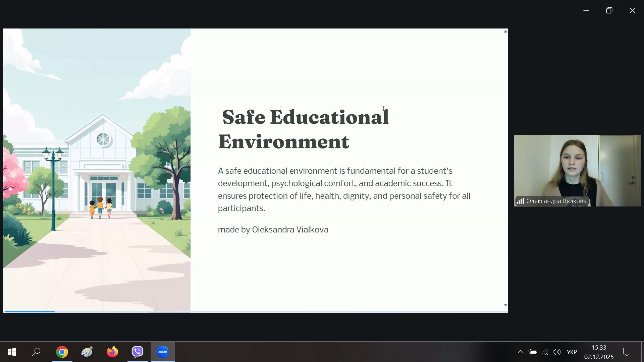This screenshot has width=644, height=362.
Task: Open the network Wi-Fi tray icon
Action: (x=545, y=352)
